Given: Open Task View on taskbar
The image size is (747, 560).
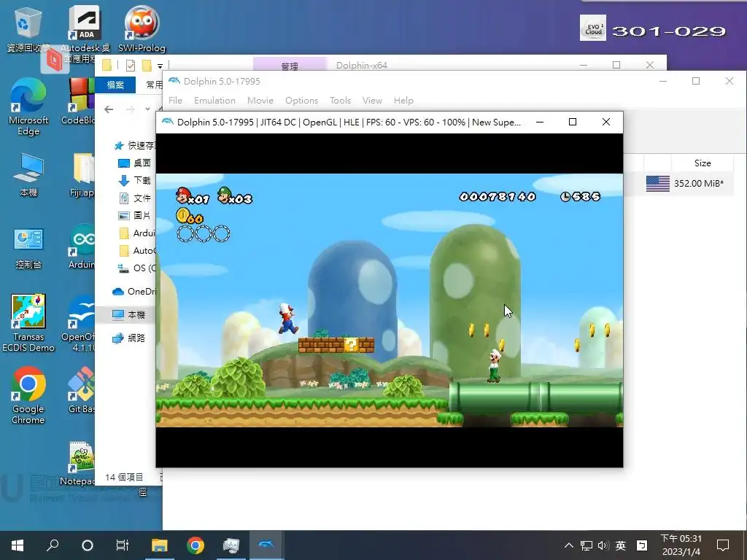Looking at the screenshot, I should tap(123, 545).
